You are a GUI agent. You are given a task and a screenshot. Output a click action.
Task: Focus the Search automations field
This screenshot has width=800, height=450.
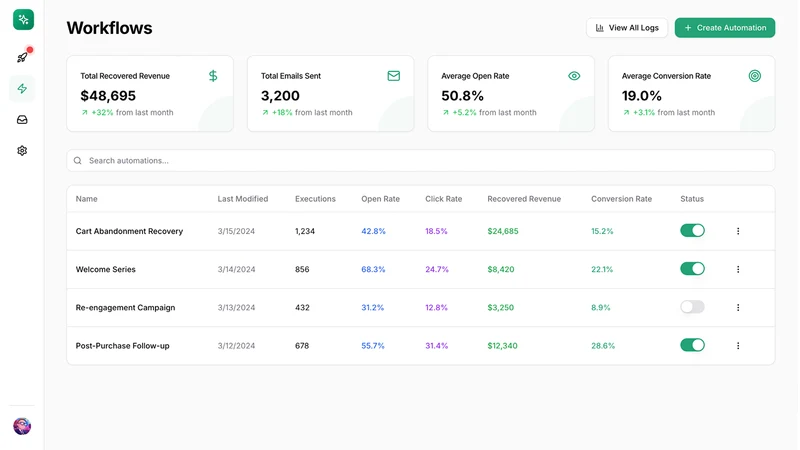420,161
